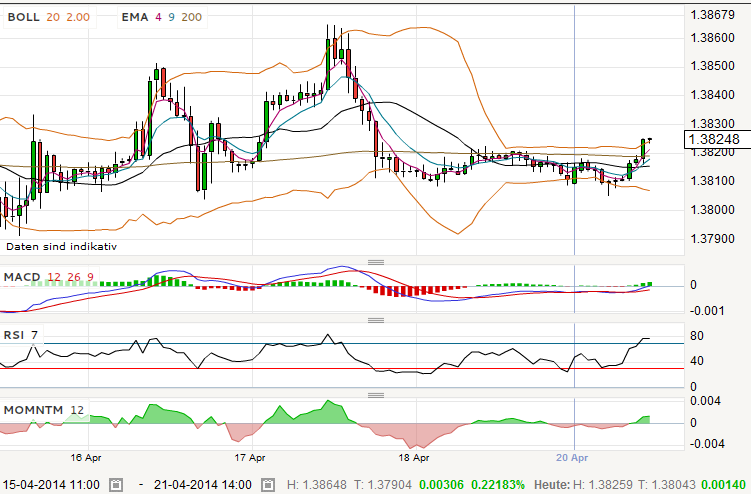Click MACD axis label -0.001
This screenshot has height=494, width=751.
pyautogui.click(x=707, y=311)
